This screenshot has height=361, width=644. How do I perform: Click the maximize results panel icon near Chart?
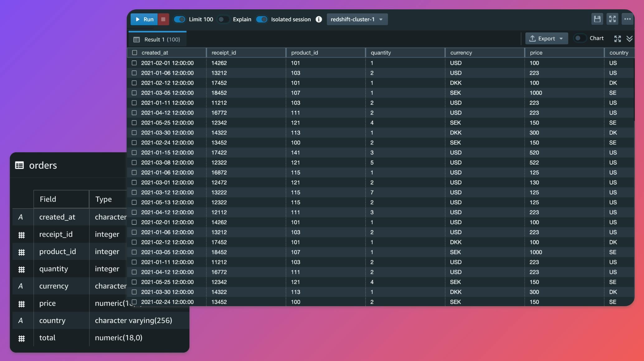618,38
